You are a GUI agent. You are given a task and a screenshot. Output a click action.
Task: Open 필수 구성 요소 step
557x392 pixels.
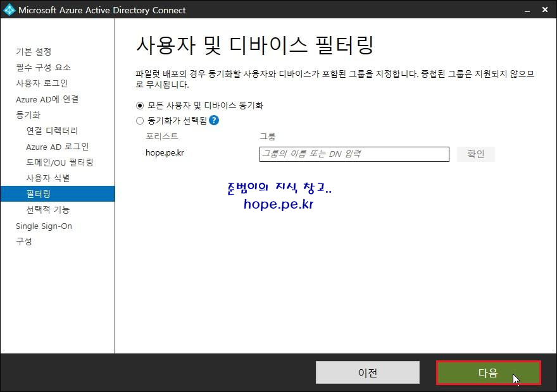click(x=43, y=68)
